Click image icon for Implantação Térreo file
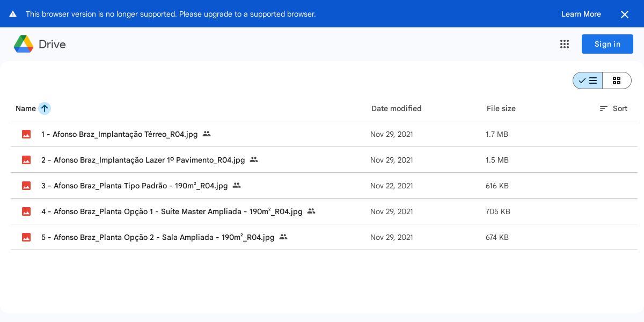This screenshot has width=644, height=322. [x=26, y=134]
